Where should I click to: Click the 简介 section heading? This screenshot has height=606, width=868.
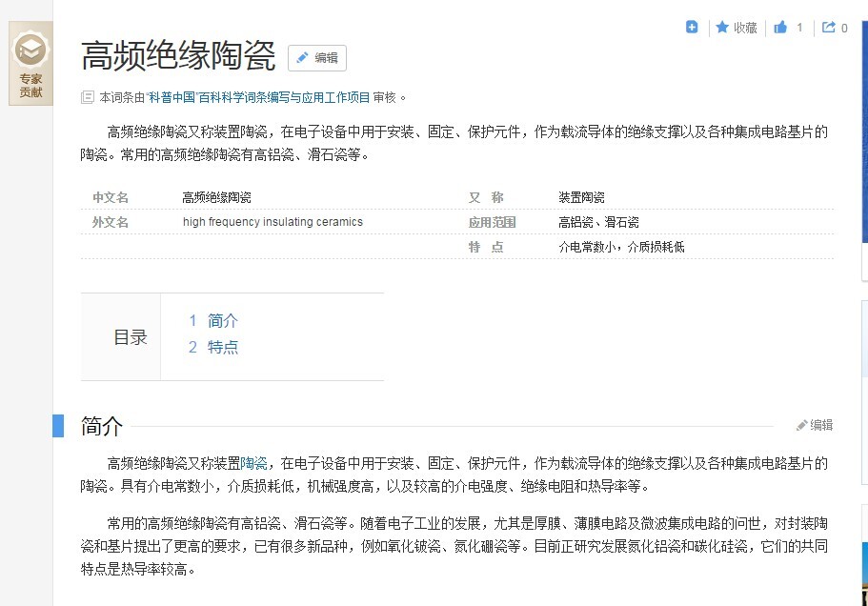point(102,426)
